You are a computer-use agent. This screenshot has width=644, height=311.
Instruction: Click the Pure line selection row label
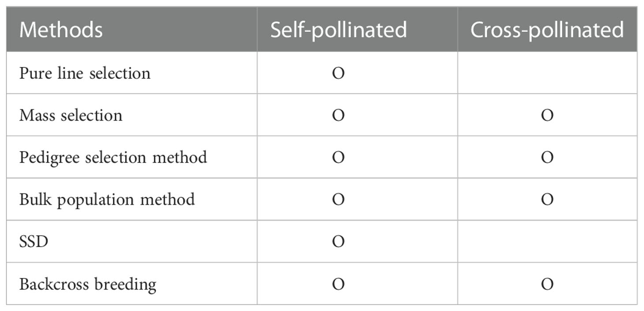pos(85,73)
